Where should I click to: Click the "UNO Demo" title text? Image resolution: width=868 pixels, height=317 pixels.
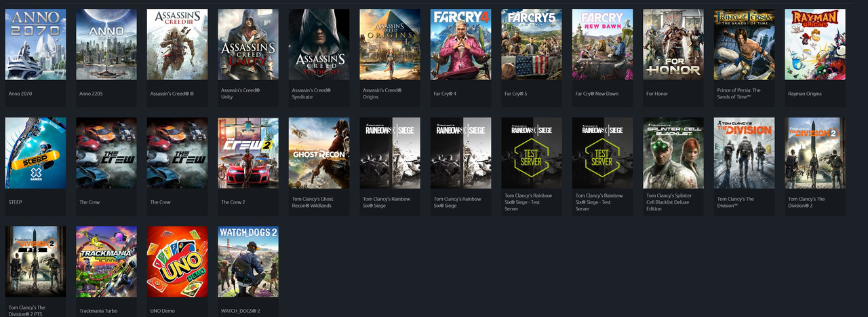point(162,311)
